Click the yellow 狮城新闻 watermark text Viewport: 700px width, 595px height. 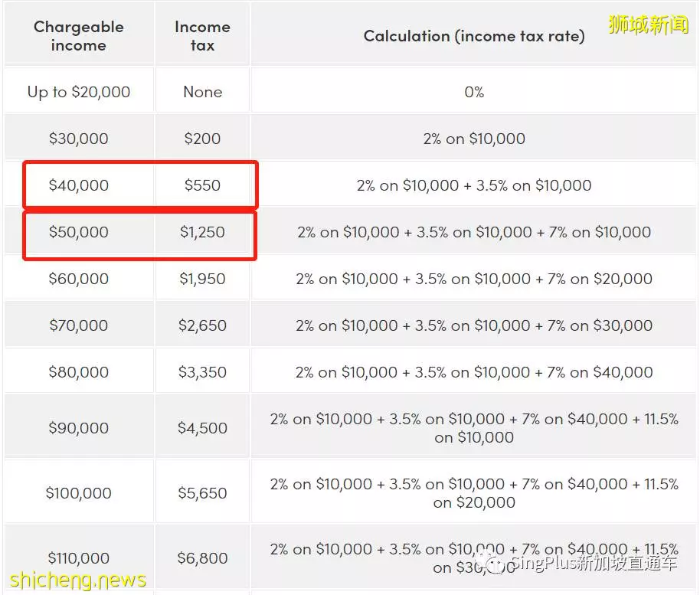[648, 24]
